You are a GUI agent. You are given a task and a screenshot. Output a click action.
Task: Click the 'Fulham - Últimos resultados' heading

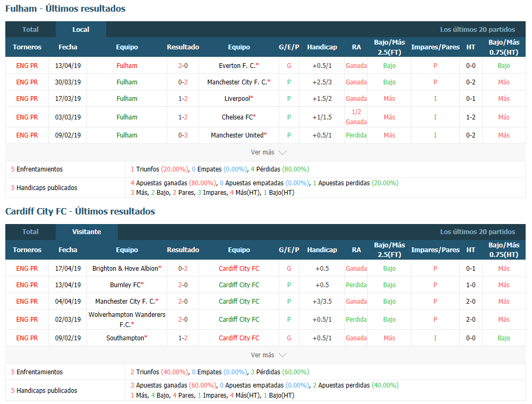(x=65, y=8)
